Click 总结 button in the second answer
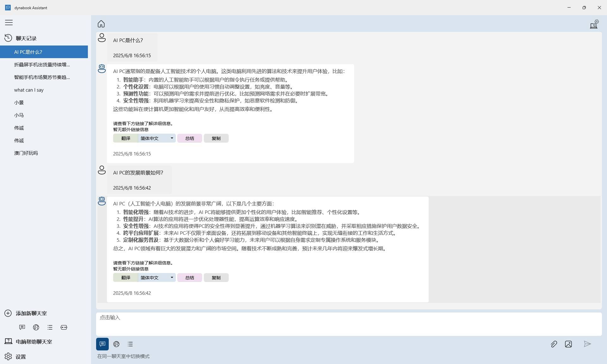This screenshot has height=364, width=607. [189, 278]
